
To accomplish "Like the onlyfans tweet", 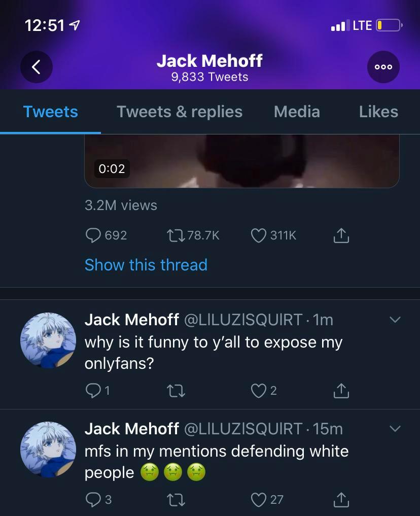I will tap(259, 390).
